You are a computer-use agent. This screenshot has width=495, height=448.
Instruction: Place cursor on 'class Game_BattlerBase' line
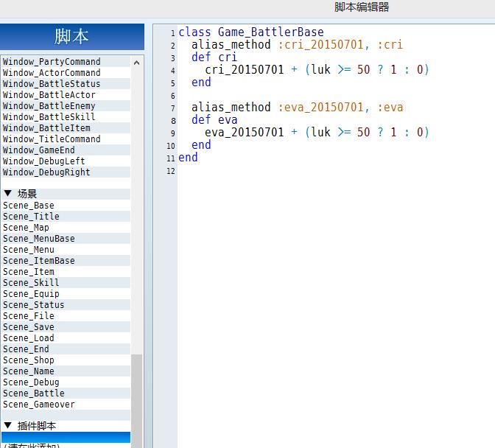(x=251, y=32)
